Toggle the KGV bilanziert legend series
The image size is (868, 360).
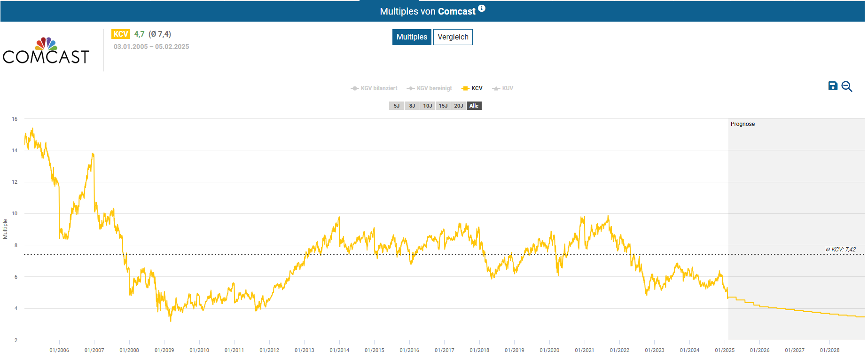coord(374,88)
